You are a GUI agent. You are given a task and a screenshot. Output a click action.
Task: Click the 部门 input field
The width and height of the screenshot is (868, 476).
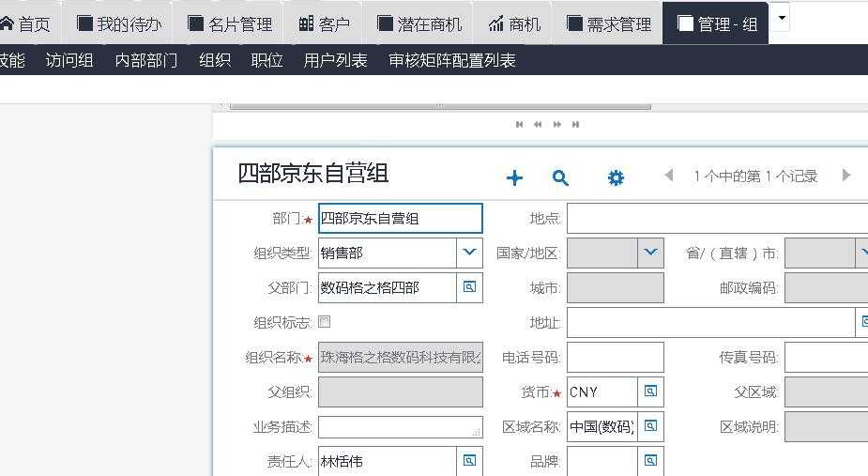pyautogui.click(x=401, y=219)
